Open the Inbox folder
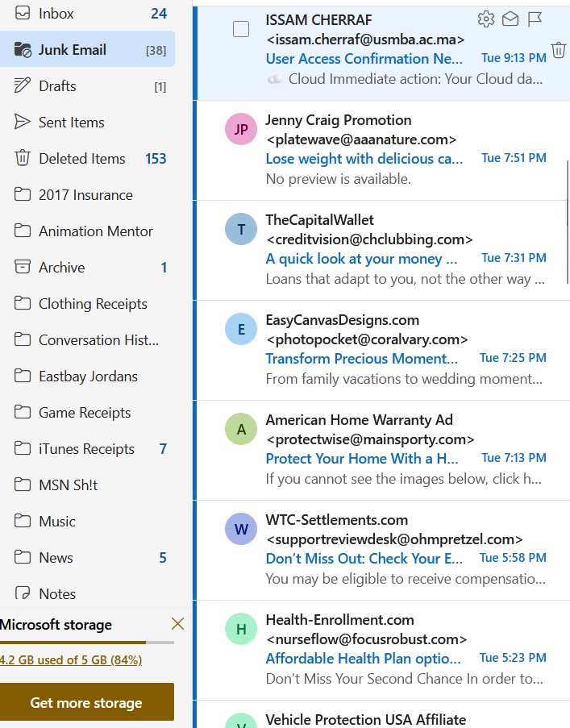Screen dimensions: 570x728 pyautogui.click(x=87, y=14)
